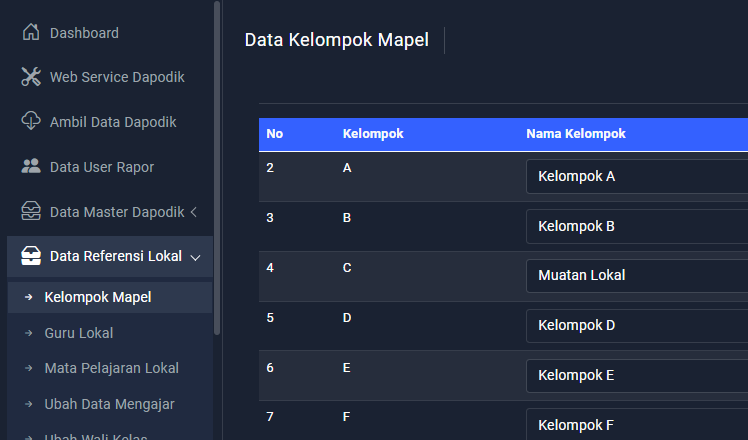The width and height of the screenshot is (748, 440).
Task: Click the arrow icon beside Guru Lokal
Action: click(29, 333)
